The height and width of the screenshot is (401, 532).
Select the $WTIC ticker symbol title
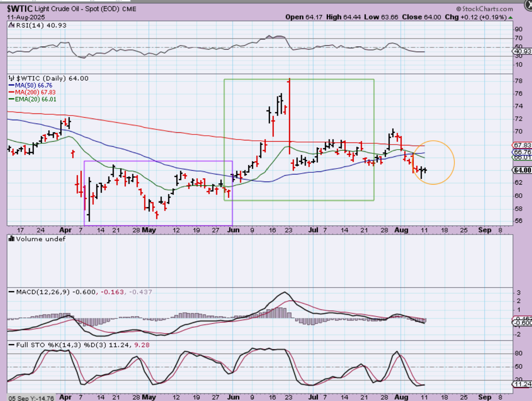pyautogui.click(x=19, y=9)
